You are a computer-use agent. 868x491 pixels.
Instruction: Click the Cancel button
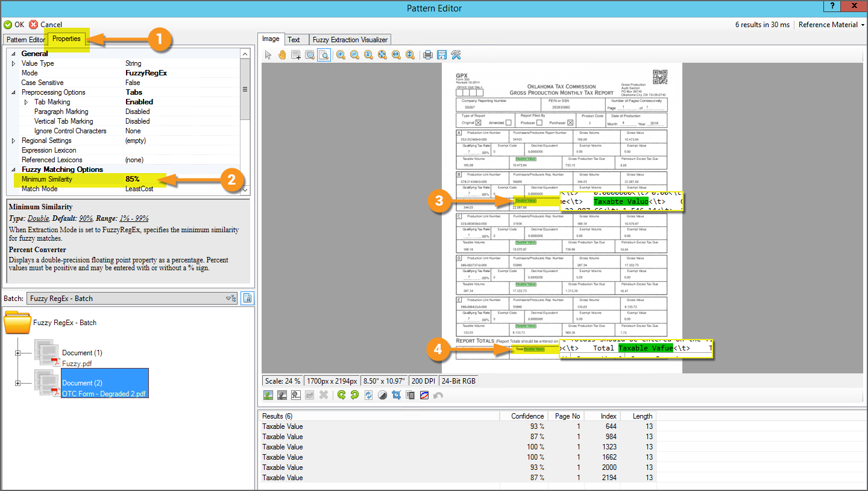[x=46, y=25]
